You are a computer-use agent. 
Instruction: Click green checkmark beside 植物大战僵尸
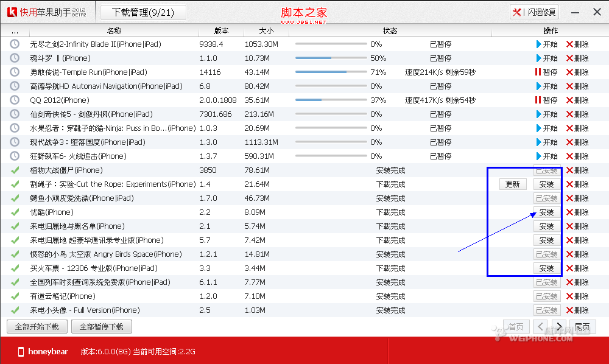tap(15, 170)
